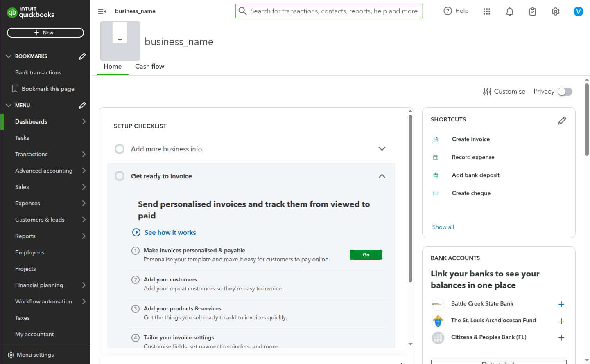Click the setup checklist scrollbar

click(x=410, y=198)
